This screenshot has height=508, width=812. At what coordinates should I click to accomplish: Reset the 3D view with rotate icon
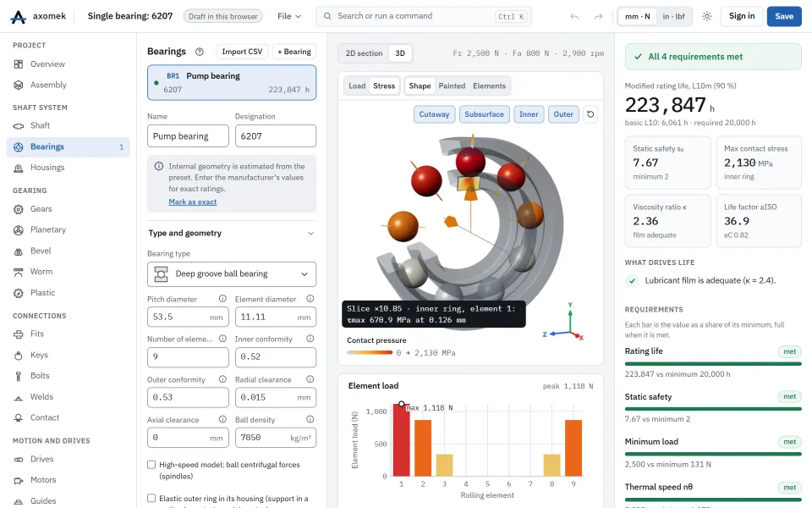(x=590, y=114)
